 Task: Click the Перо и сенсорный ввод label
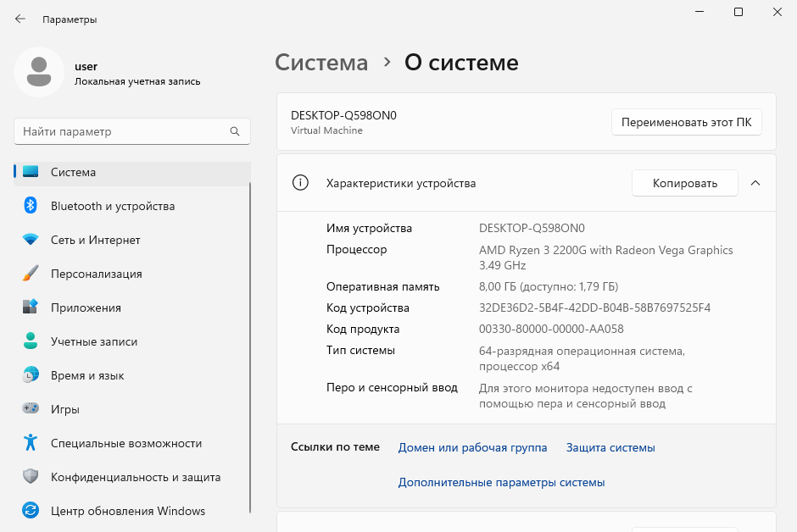click(392, 388)
